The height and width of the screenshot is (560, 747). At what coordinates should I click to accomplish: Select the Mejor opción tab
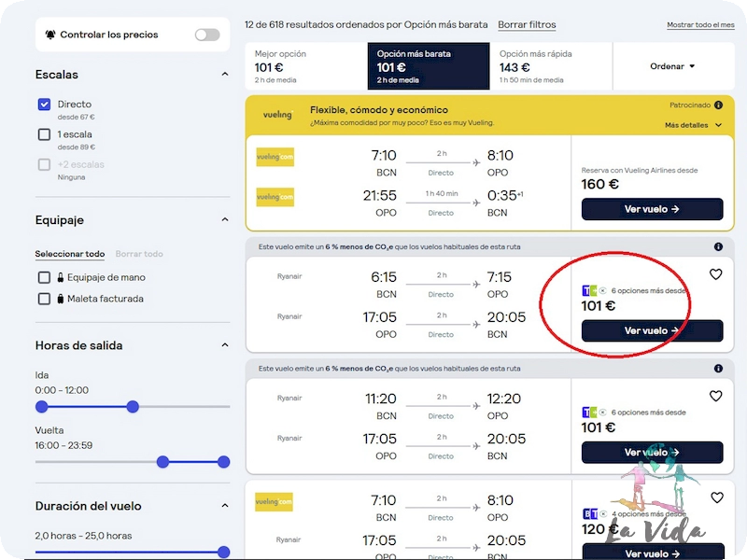coord(306,66)
